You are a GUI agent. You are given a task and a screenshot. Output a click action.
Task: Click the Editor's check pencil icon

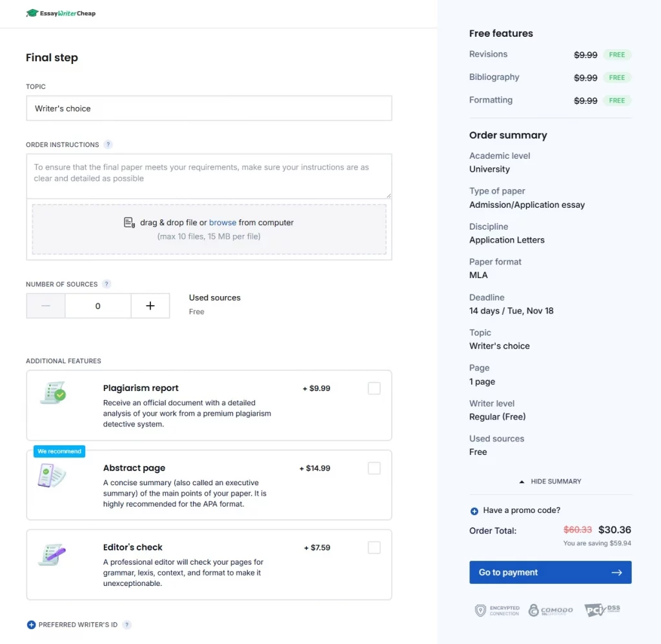tap(52, 555)
